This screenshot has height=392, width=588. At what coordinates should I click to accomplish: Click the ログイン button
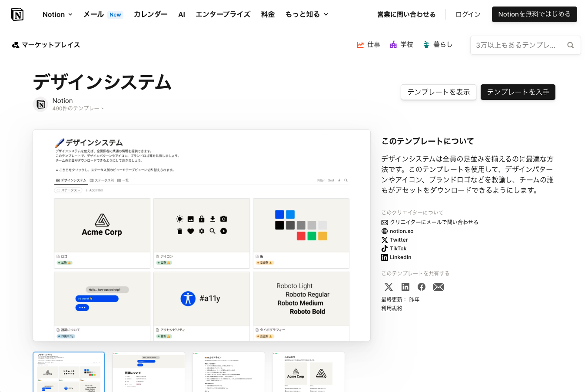coord(468,14)
